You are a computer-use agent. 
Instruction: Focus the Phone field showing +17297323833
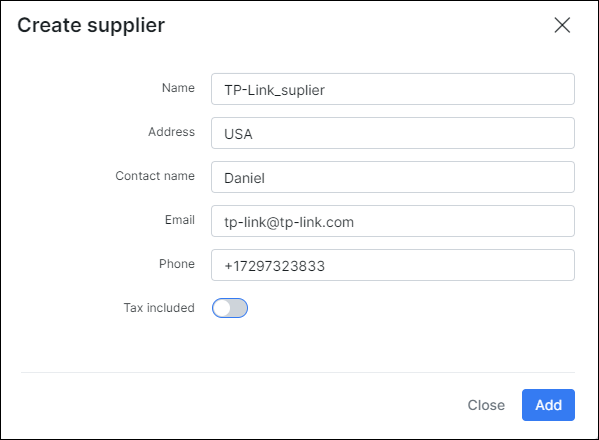[393, 265]
